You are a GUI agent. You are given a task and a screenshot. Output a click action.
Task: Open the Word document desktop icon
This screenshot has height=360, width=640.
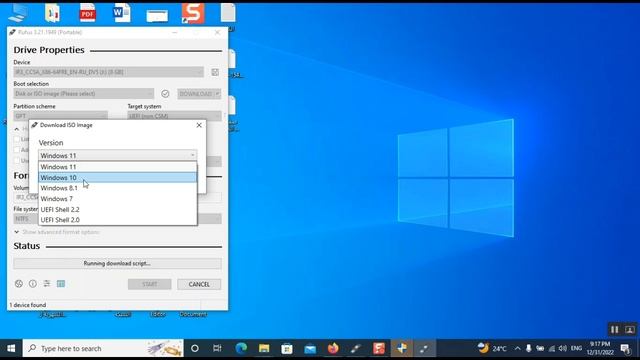122,13
